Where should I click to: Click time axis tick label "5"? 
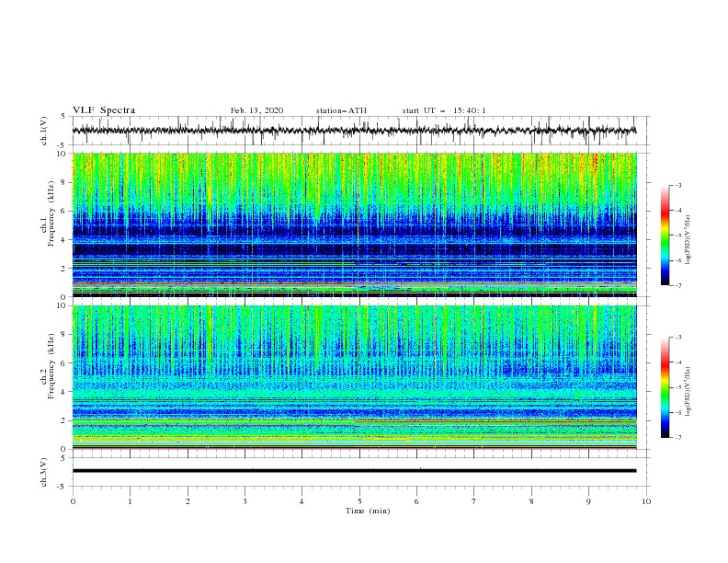359,501
